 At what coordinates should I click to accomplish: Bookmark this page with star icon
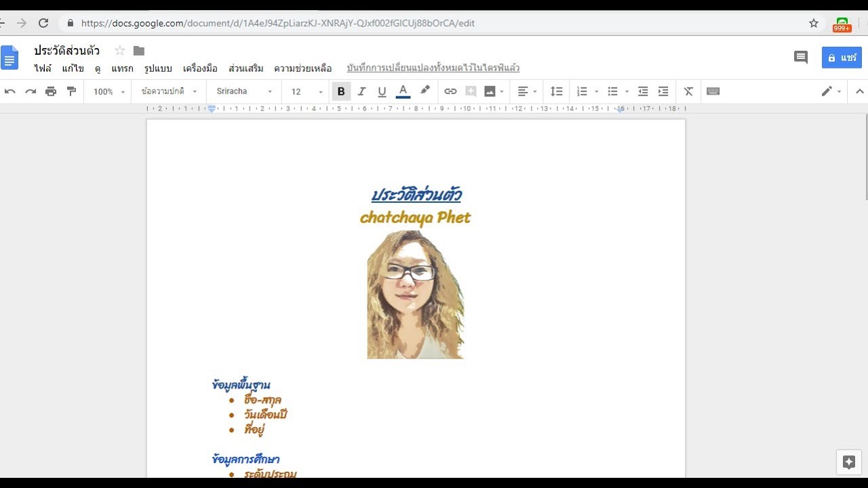click(x=814, y=23)
